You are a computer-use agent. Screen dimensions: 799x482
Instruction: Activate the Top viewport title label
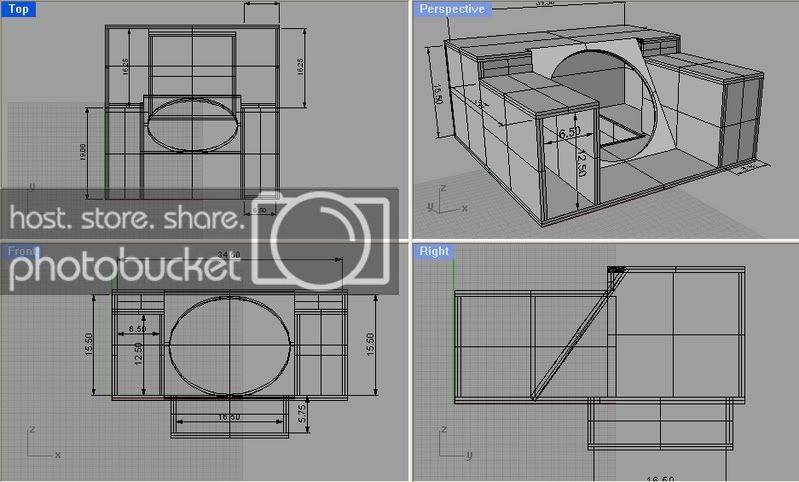(18, 9)
